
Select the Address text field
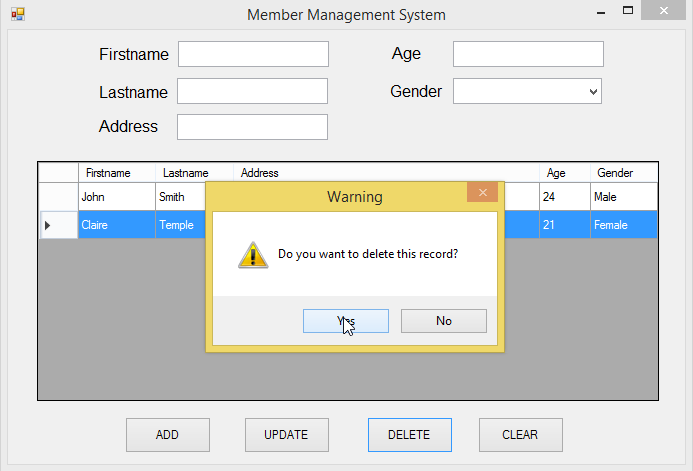[253, 127]
